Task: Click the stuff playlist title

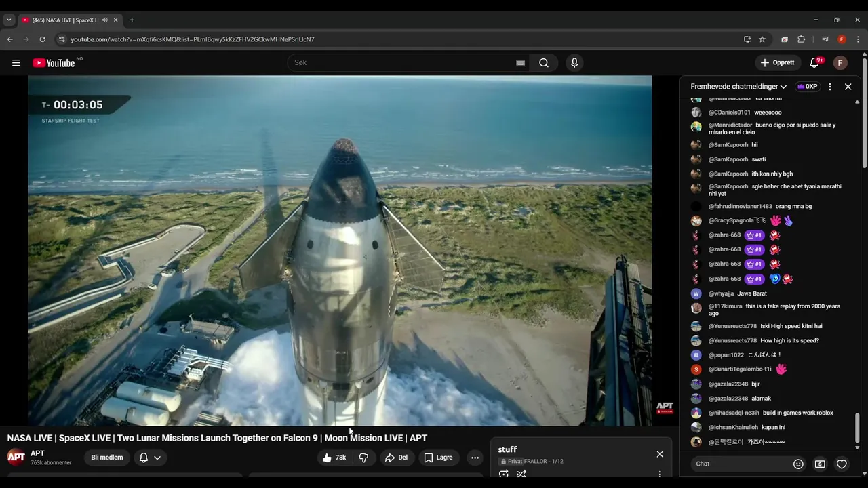Action: [x=507, y=449]
